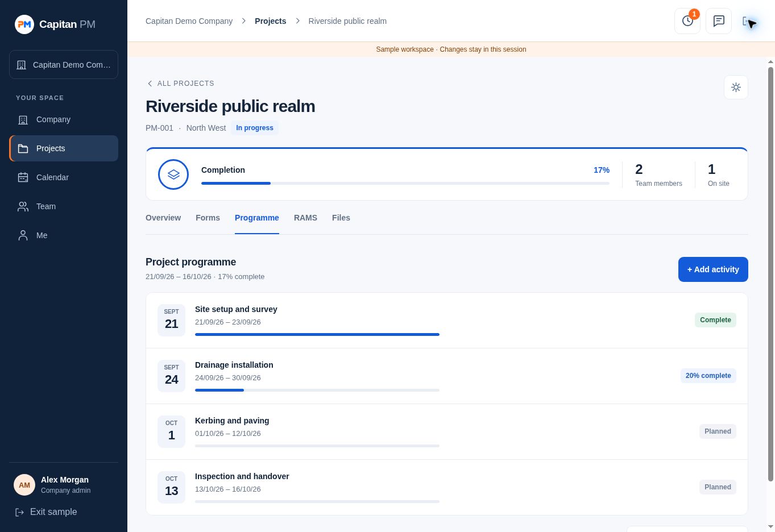
Task: Open Team in sidebar
Action: pyautogui.click(x=64, y=206)
